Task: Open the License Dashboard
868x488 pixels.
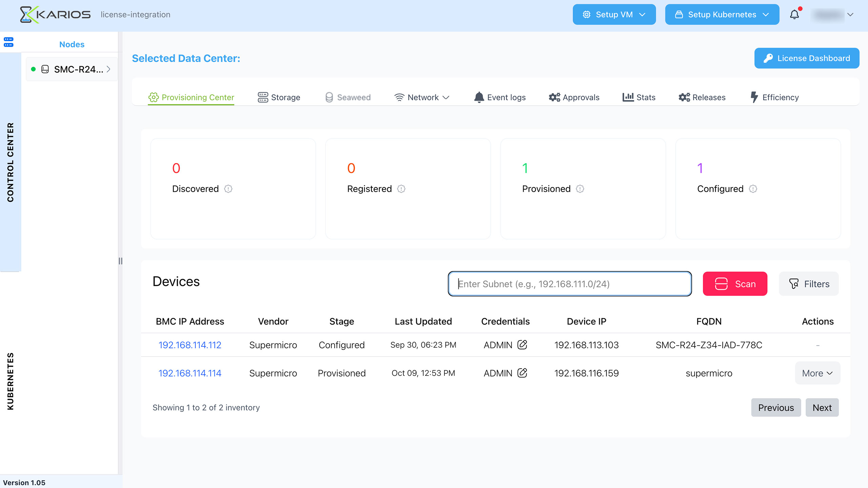Action: pyautogui.click(x=806, y=58)
